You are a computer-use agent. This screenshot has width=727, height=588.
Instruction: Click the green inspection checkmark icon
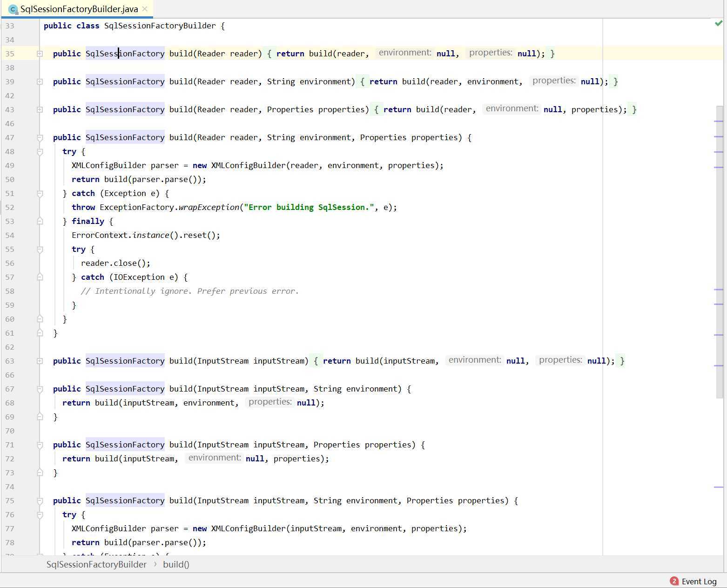[718, 23]
